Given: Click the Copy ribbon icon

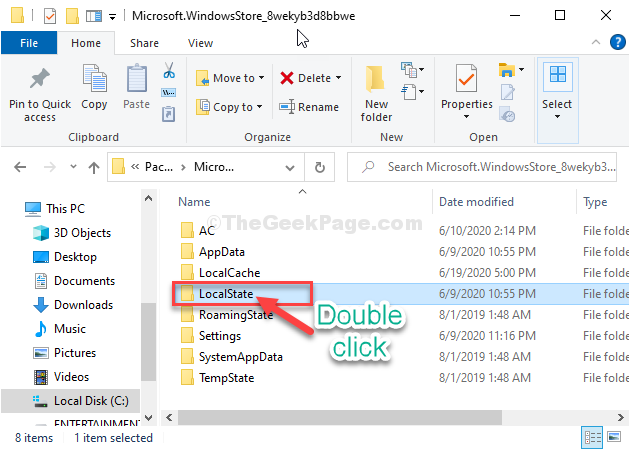Looking at the screenshot, I should [94, 78].
